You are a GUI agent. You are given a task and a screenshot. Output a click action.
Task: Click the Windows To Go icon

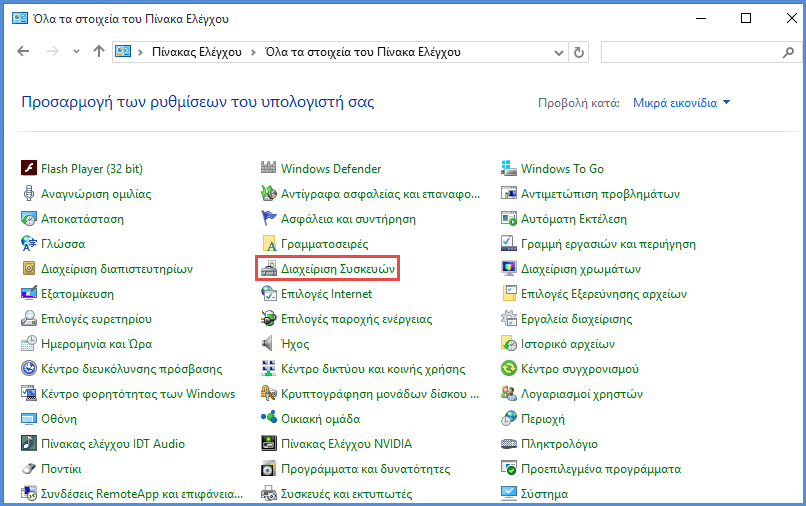pos(508,168)
